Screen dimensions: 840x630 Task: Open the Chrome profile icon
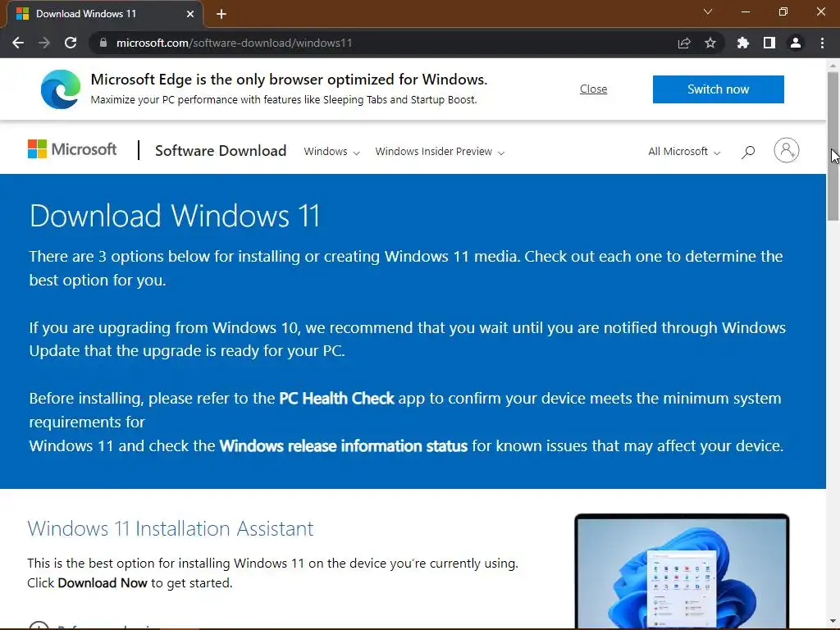tap(796, 43)
